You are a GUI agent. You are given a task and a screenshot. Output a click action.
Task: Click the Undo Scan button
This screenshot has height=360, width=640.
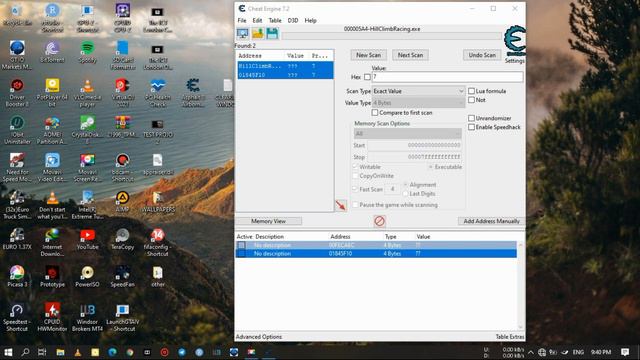point(482,55)
